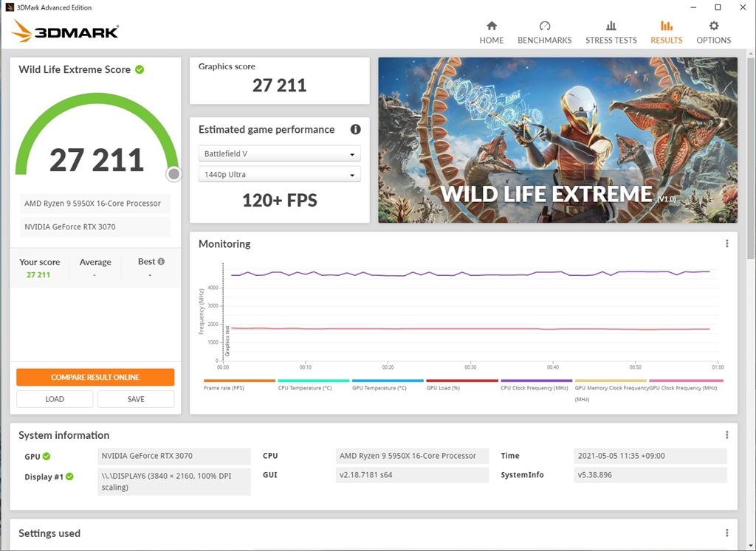756x551 pixels.
Task: Click the info icon next to Best
Action: coord(161,261)
